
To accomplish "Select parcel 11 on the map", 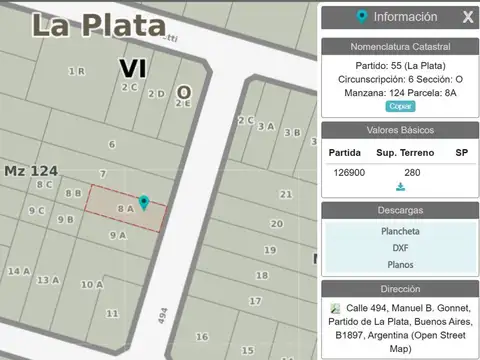I will (112, 313).
